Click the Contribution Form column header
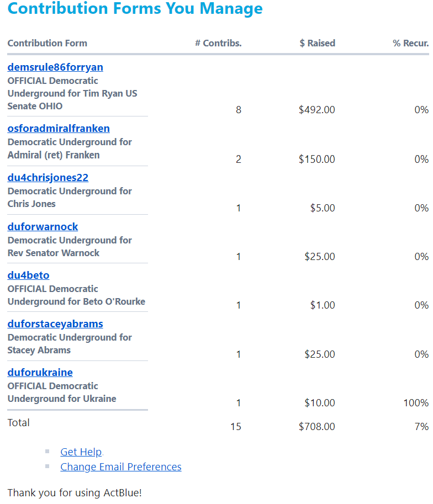433x504 pixels. click(47, 43)
